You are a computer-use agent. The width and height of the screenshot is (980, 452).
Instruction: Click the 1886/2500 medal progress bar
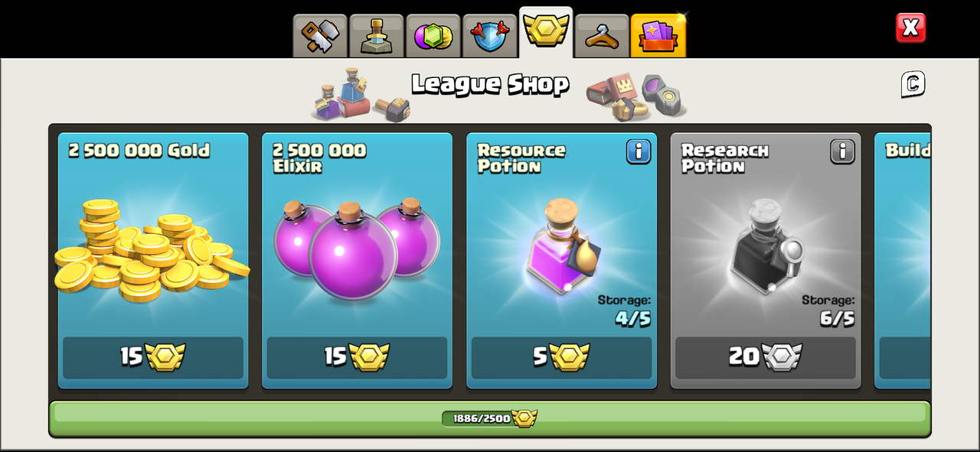[490, 418]
